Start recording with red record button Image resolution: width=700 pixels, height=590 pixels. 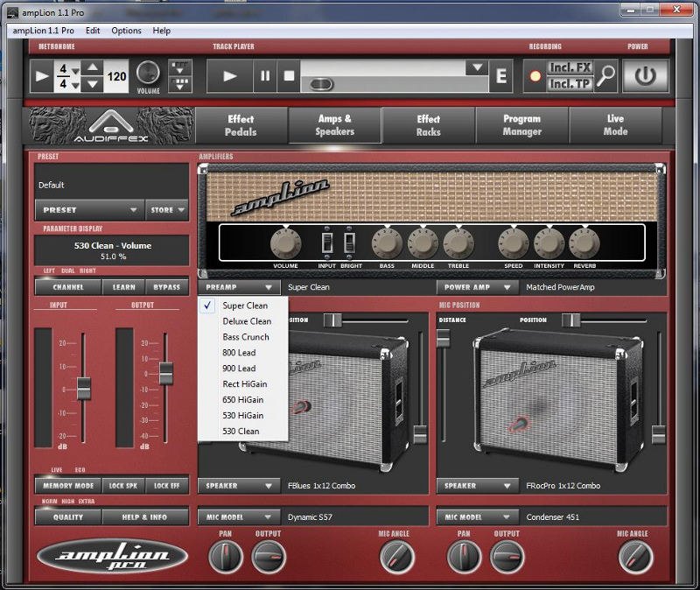535,76
